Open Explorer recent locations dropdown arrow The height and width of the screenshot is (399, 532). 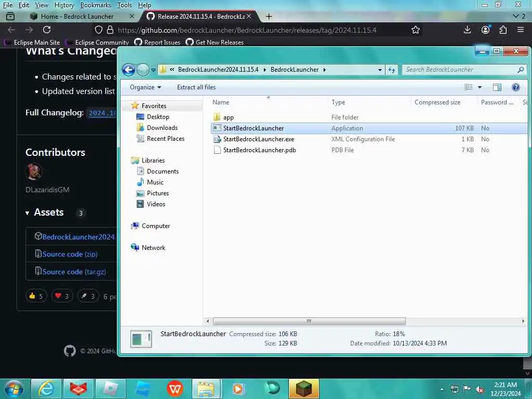pyautogui.click(x=153, y=70)
